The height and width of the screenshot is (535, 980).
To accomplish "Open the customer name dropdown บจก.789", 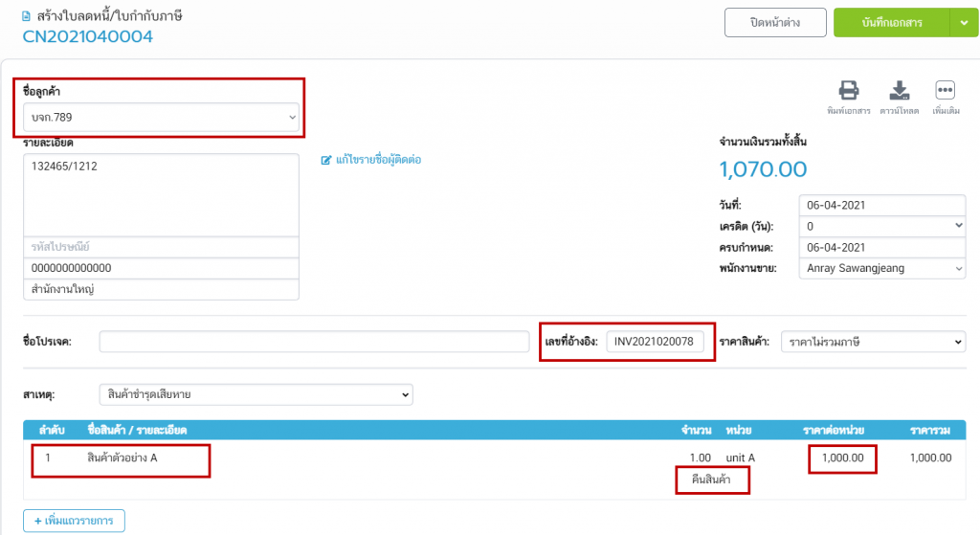I will (x=161, y=118).
